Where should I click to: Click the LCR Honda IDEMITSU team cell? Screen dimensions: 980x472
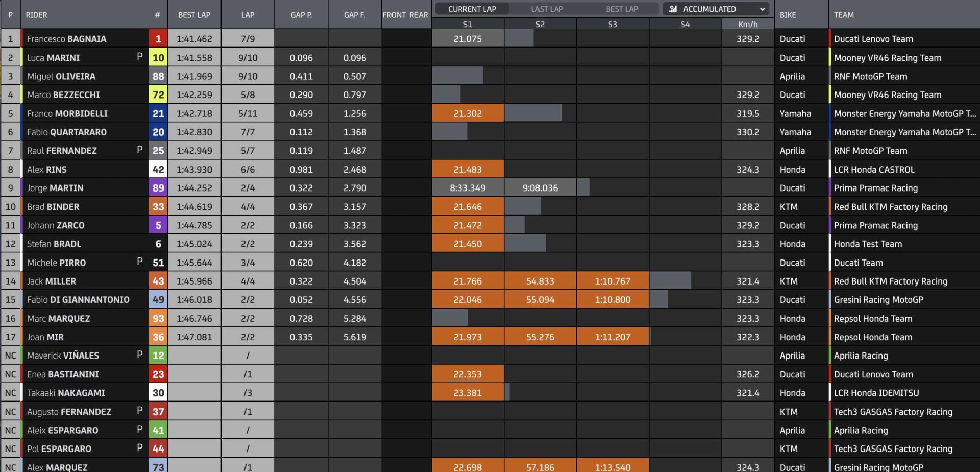pyautogui.click(x=876, y=393)
